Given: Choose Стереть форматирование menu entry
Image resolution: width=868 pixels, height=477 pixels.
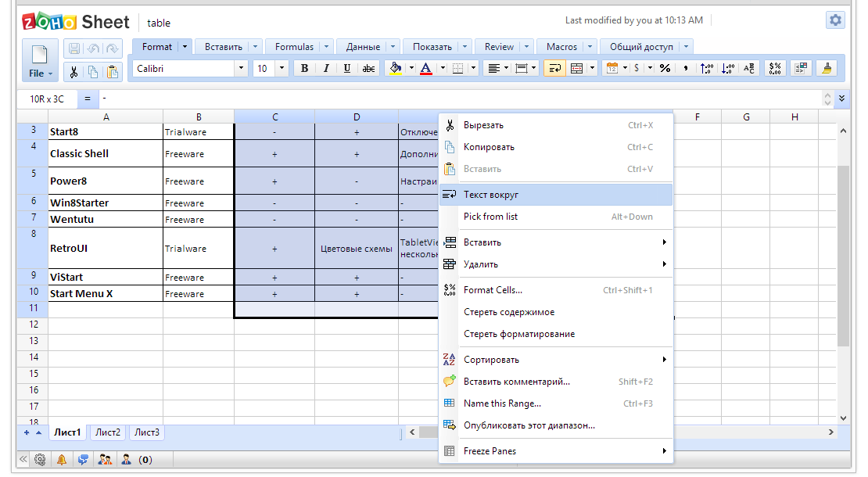Looking at the screenshot, I should coord(556,334).
